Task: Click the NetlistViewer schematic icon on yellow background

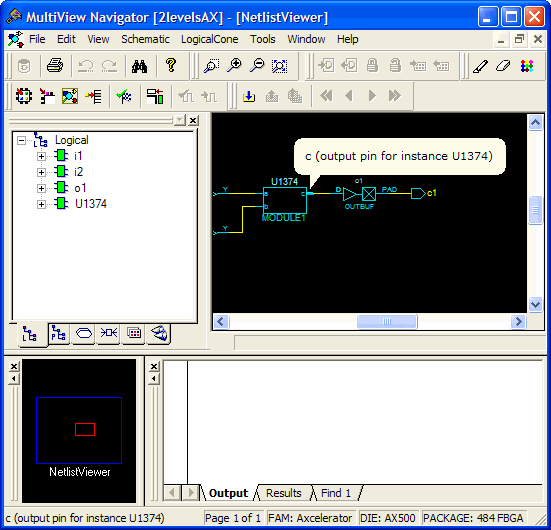Action: (70, 96)
